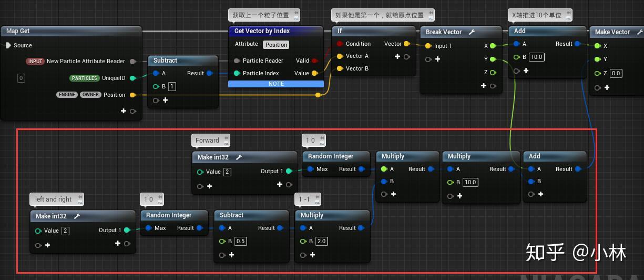Select the Get Vector by Index node title
The image size is (644, 280).
262,31
